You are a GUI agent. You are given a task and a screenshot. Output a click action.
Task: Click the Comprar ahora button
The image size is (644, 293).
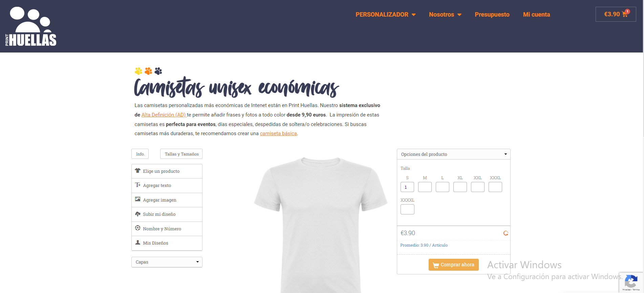pos(454,265)
